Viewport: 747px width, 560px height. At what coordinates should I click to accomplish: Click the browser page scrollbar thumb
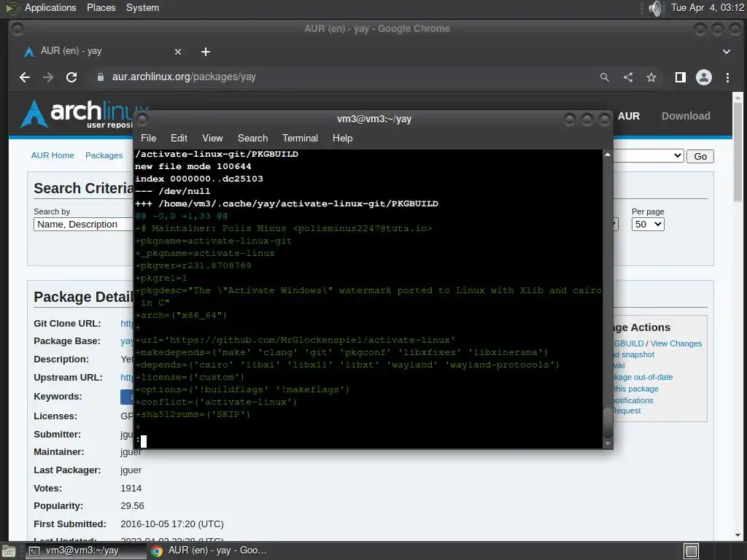(x=738, y=152)
